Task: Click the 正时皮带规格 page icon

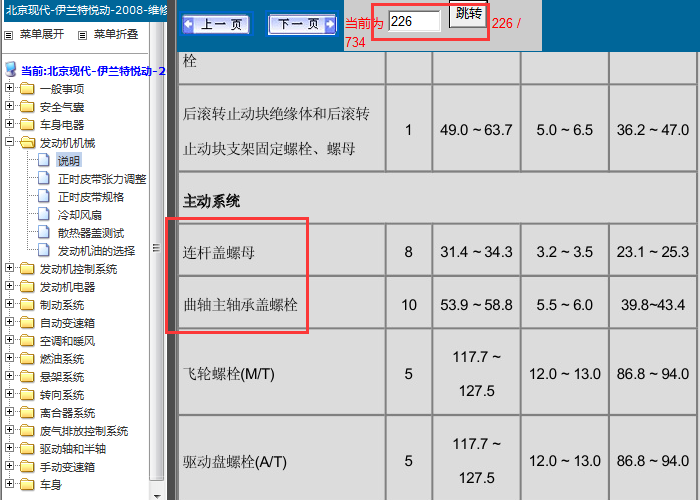Action: pos(44,196)
